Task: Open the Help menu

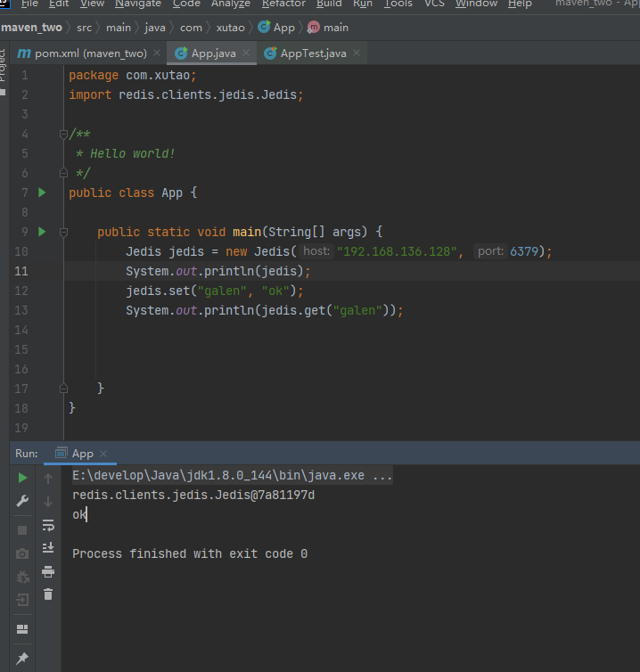Action: click(520, 4)
